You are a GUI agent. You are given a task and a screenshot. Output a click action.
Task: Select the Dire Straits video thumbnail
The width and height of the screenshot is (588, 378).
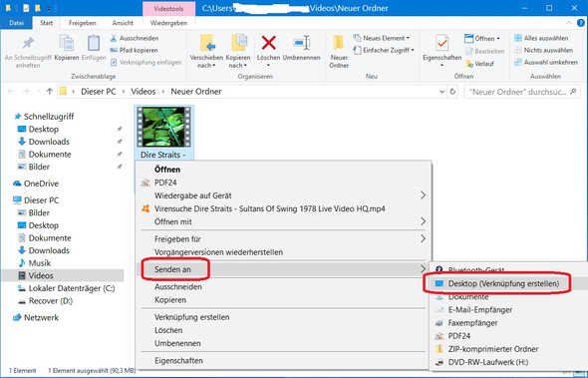coord(163,127)
